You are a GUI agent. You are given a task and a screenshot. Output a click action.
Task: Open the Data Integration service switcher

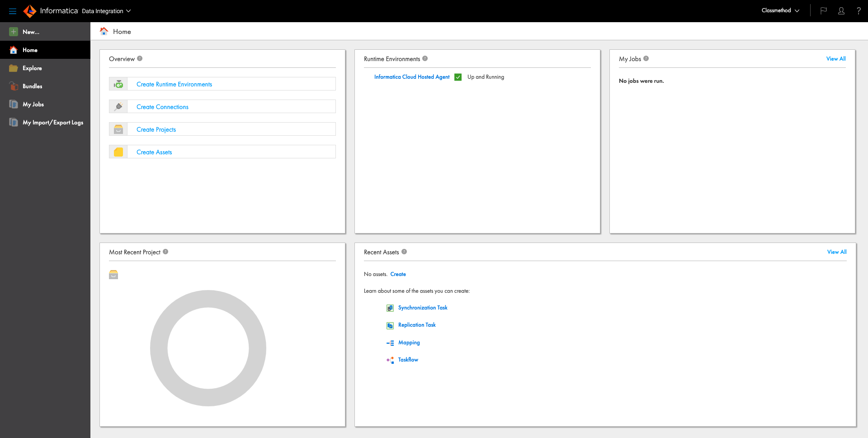click(x=106, y=11)
